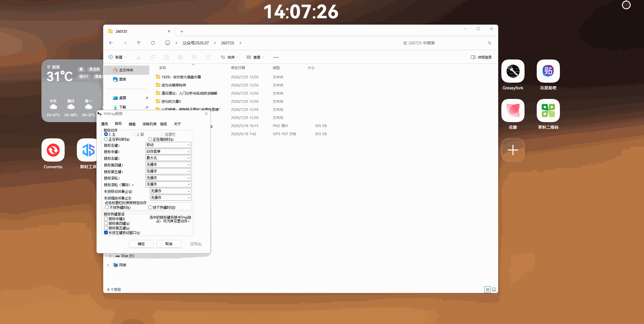Open the 长按移动并静止 dropdown
The height and width of the screenshot is (324, 644).
(170, 191)
